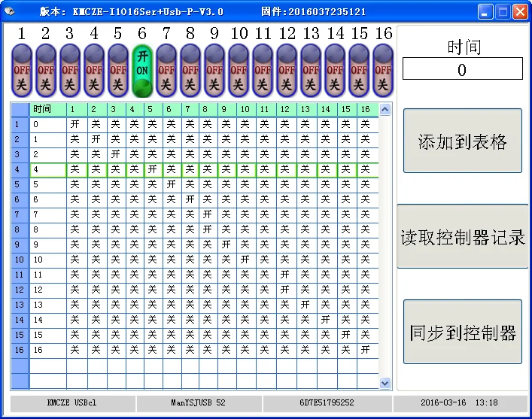Click the 读取控制器记录 button
Screen dimensions: 532x419
tap(464, 236)
